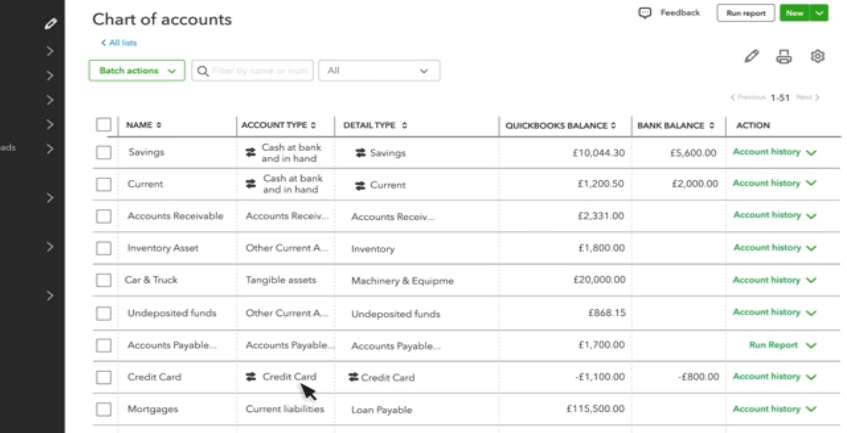Image resolution: width=847 pixels, height=433 pixels.
Task: Expand action dropdown for Credit Card
Action: (x=811, y=377)
